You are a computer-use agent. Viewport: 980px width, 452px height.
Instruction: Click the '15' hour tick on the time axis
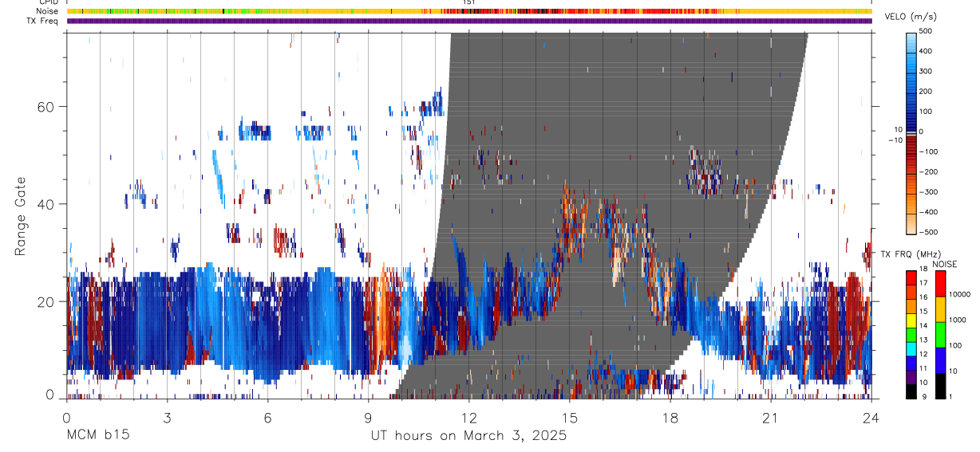[x=569, y=417]
